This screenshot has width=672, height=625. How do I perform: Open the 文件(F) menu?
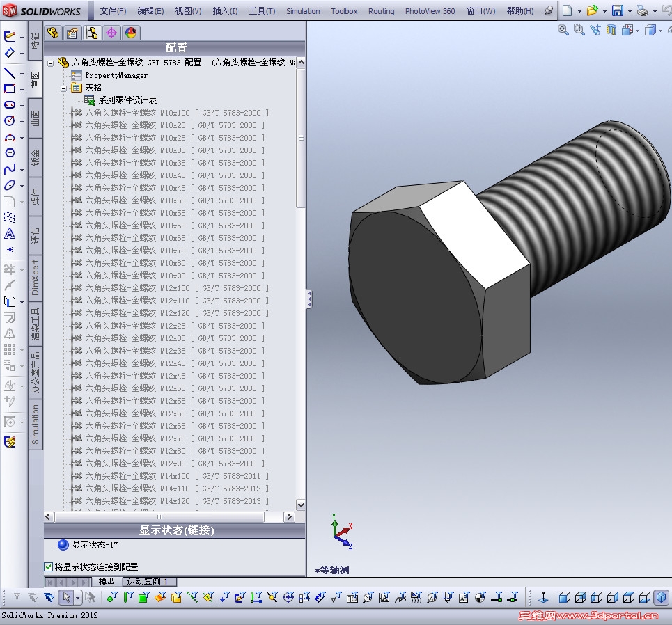pos(113,11)
